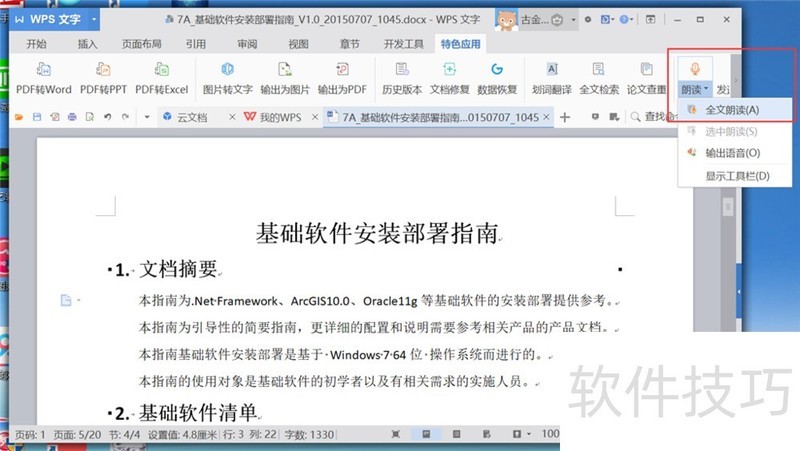Image resolution: width=800 pixels, height=451 pixels.
Task: Click the redo arrow icon
Action: [x=126, y=117]
